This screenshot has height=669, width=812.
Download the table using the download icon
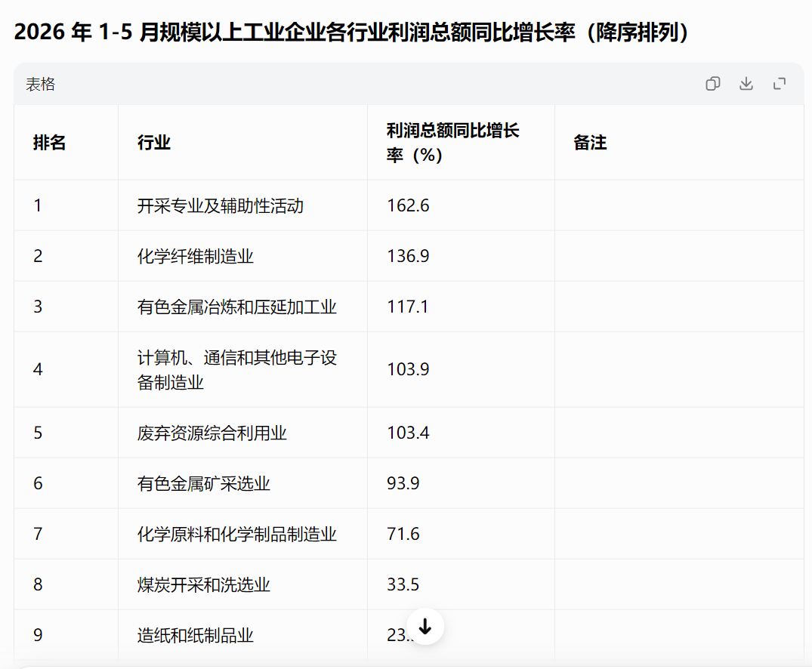pyautogui.click(x=746, y=84)
